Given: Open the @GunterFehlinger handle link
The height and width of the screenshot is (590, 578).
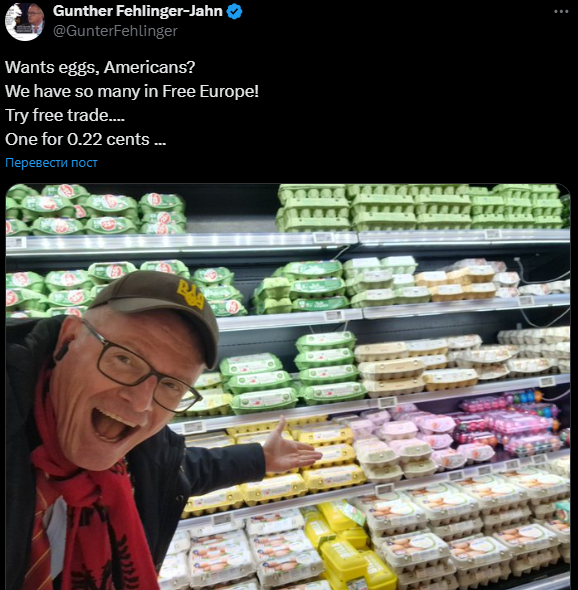Looking at the screenshot, I should [115, 31].
